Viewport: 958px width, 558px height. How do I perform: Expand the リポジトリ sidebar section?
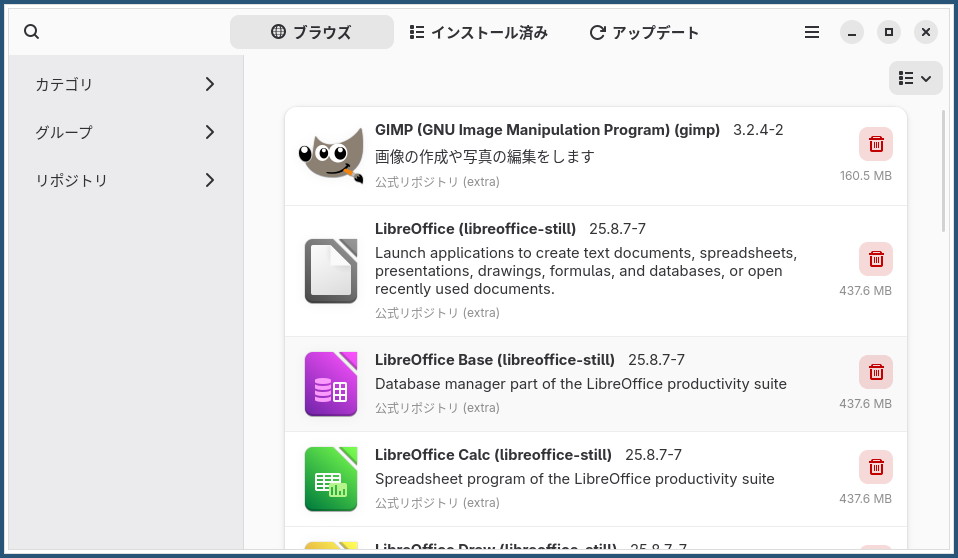(x=126, y=180)
